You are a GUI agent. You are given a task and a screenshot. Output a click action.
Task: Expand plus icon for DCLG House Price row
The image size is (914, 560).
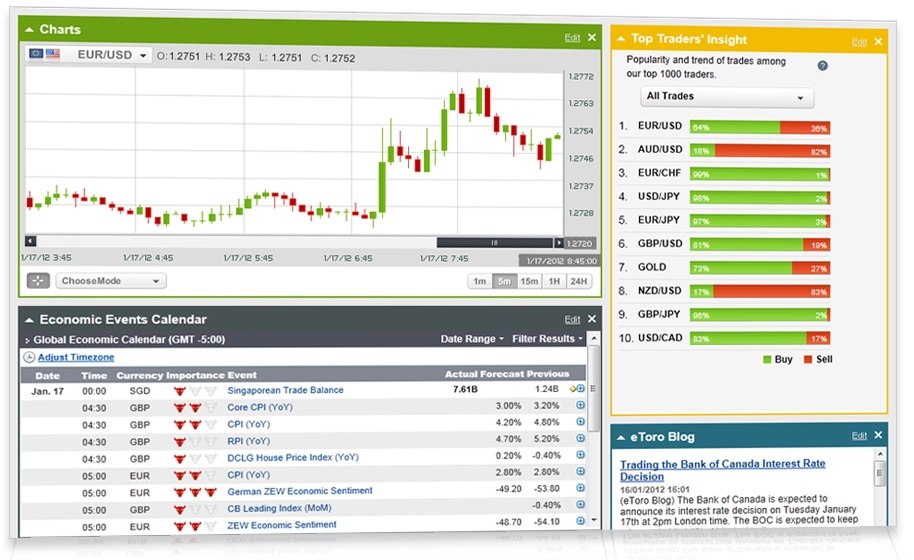click(580, 455)
